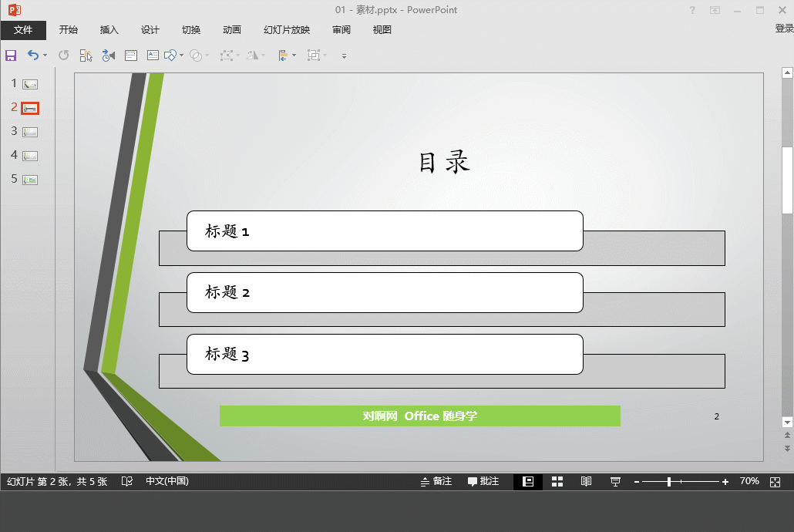Click the Undo arrow icon
794x532 pixels.
pyautogui.click(x=32, y=55)
